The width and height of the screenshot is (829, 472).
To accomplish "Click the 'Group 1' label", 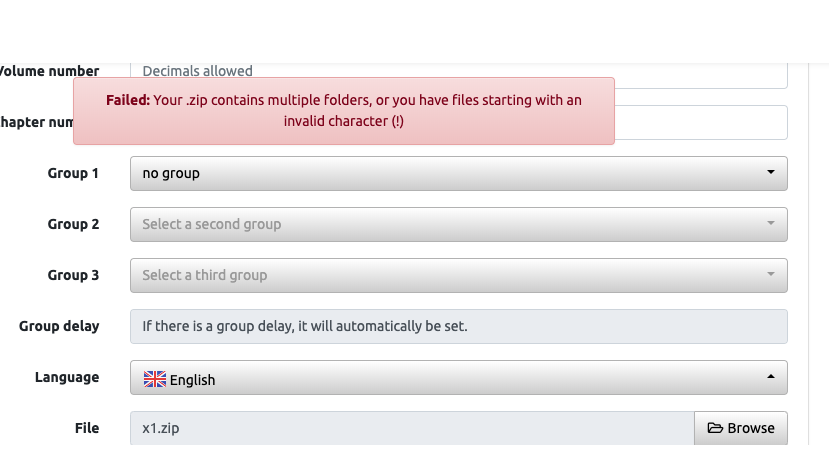I will tap(73, 173).
